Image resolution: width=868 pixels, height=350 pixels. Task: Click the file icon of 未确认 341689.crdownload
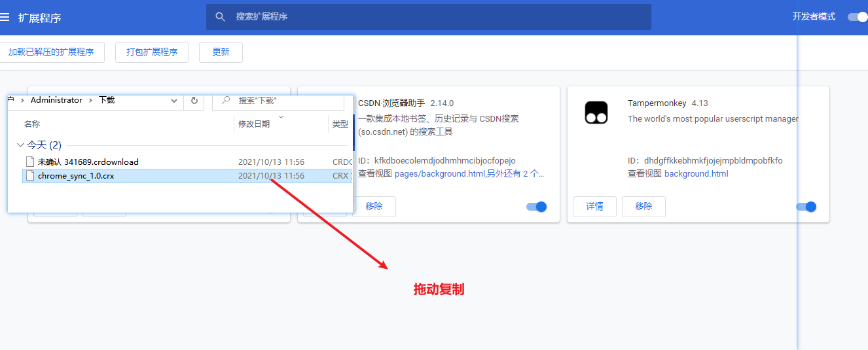click(x=30, y=162)
